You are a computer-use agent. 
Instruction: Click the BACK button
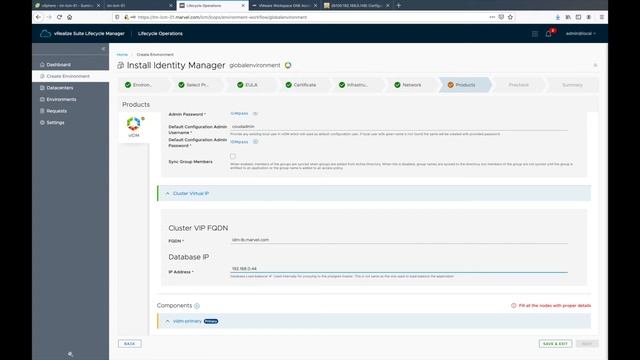130,344
